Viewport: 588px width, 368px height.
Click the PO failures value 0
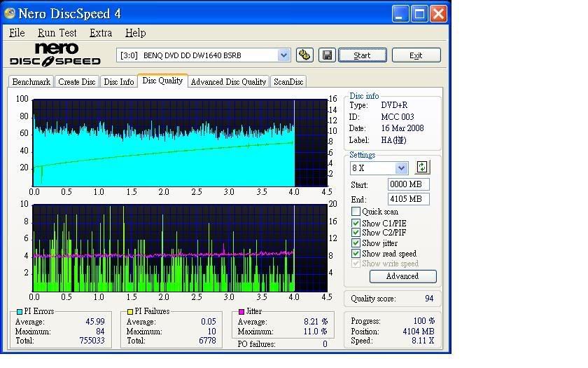point(325,344)
